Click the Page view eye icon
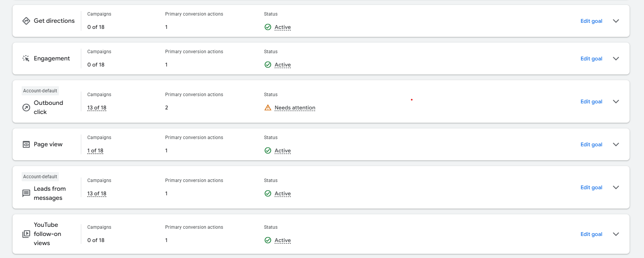 26,144
